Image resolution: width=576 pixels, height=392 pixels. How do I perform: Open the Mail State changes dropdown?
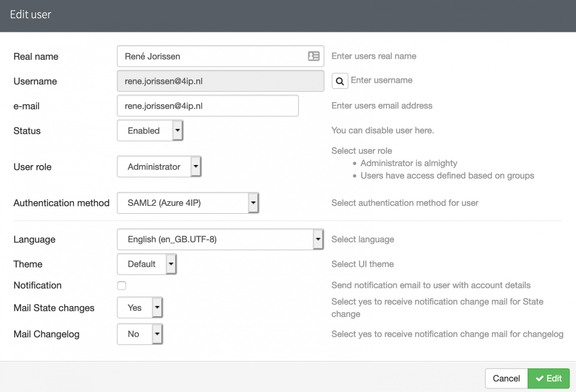click(140, 308)
